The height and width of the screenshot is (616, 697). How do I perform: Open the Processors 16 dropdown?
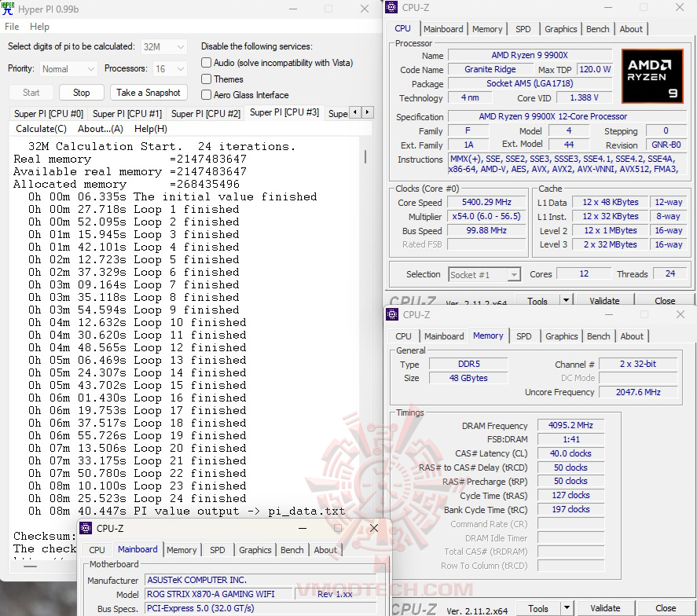pyautogui.click(x=170, y=69)
